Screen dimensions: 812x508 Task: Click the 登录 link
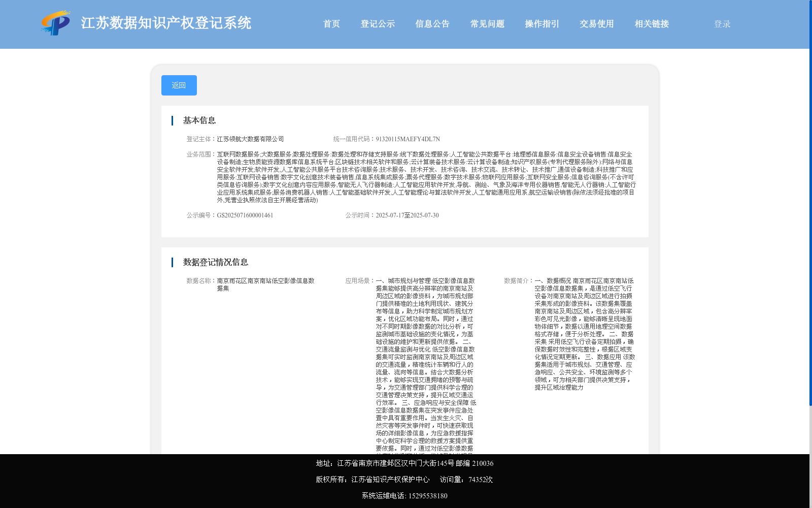(722, 24)
